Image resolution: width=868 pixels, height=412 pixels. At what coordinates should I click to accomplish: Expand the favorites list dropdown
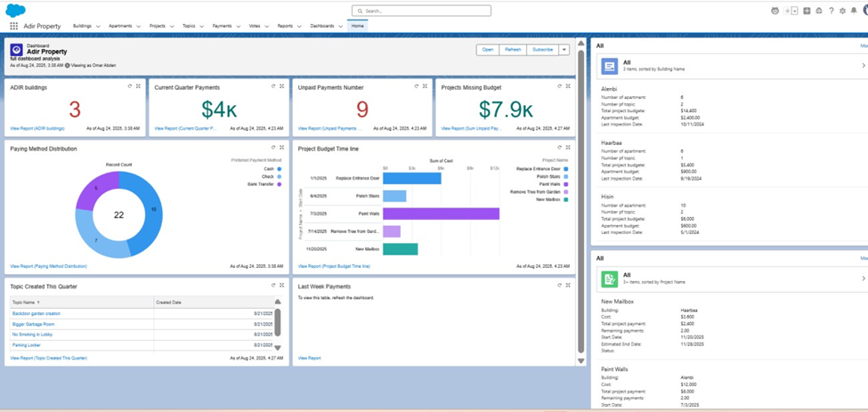pos(794,11)
